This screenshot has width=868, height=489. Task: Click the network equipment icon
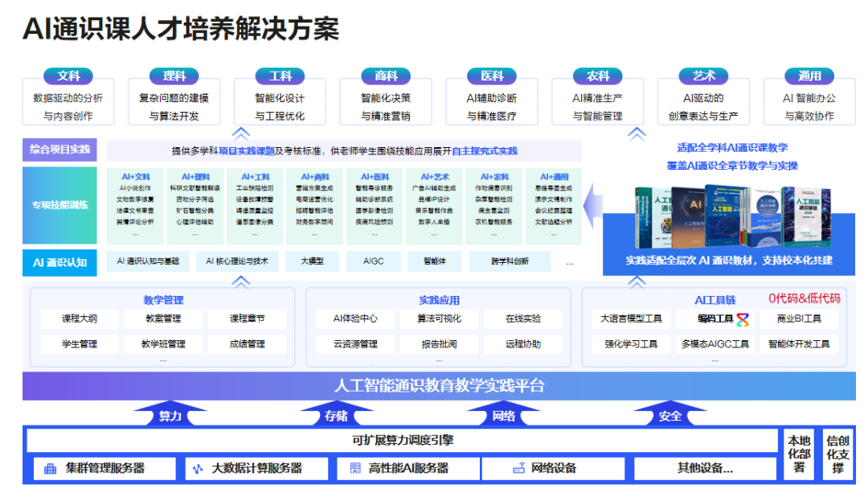coord(518,469)
